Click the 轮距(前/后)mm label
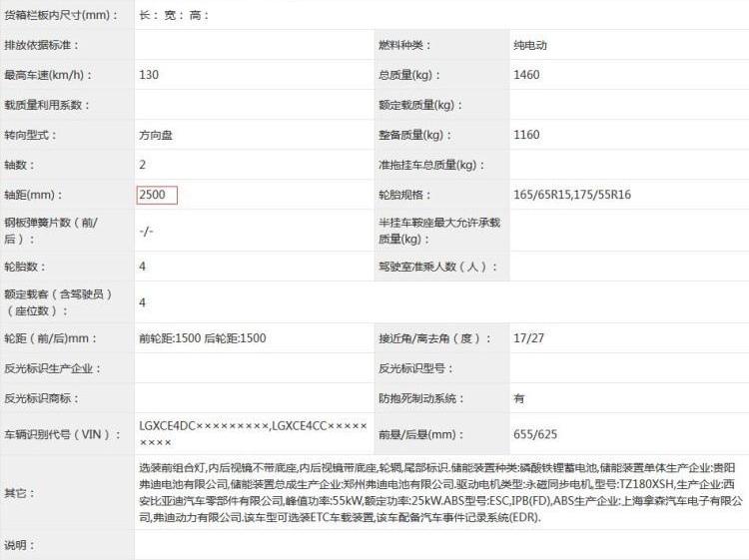The width and height of the screenshot is (749, 560). 51,338
